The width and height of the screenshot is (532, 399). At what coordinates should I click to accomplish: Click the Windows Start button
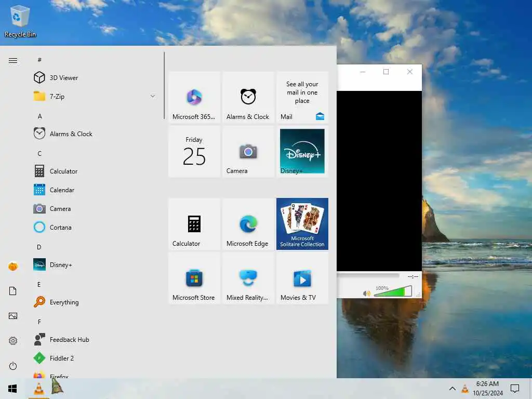click(x=12, y=389)
